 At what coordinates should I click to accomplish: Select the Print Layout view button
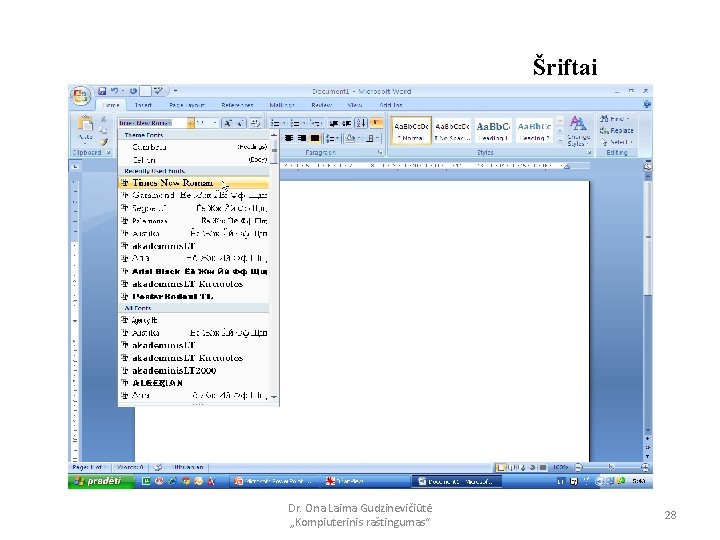click(x=501, y=467)
